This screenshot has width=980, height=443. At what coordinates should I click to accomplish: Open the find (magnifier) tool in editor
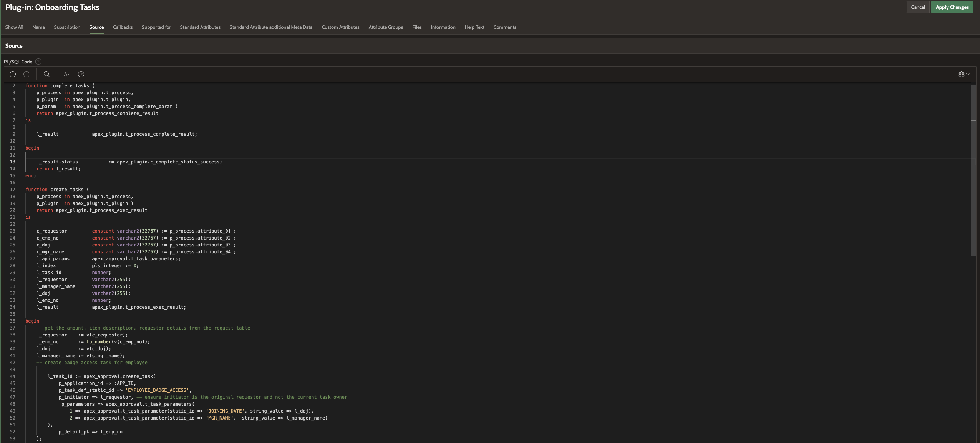pyautogui.click(x=47, y=74)
